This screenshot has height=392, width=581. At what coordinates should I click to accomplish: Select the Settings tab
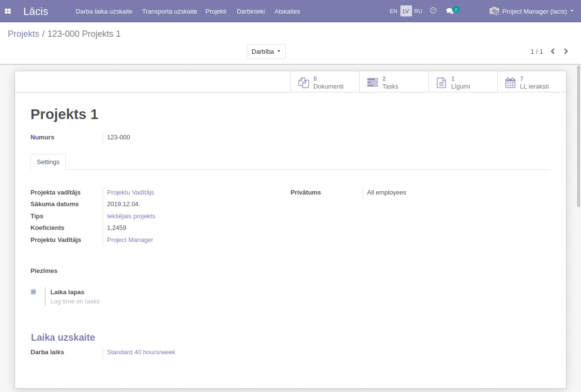point(48,162)
